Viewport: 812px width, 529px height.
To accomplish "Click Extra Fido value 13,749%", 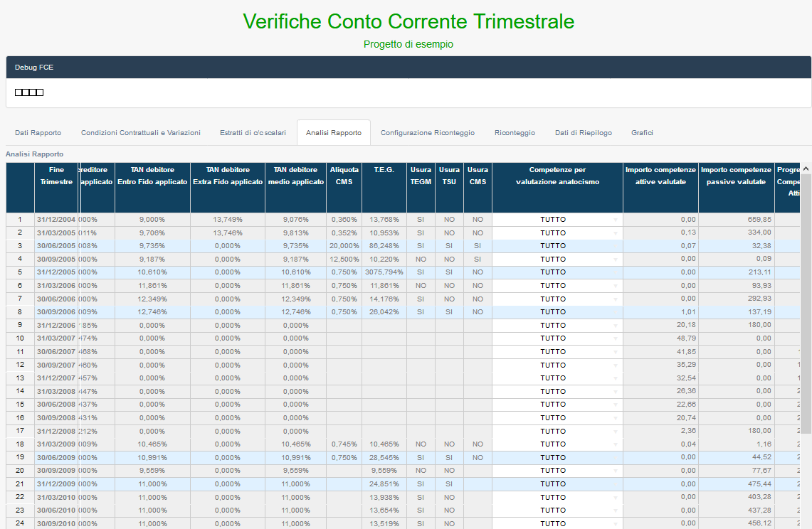I will pos(228,220).
